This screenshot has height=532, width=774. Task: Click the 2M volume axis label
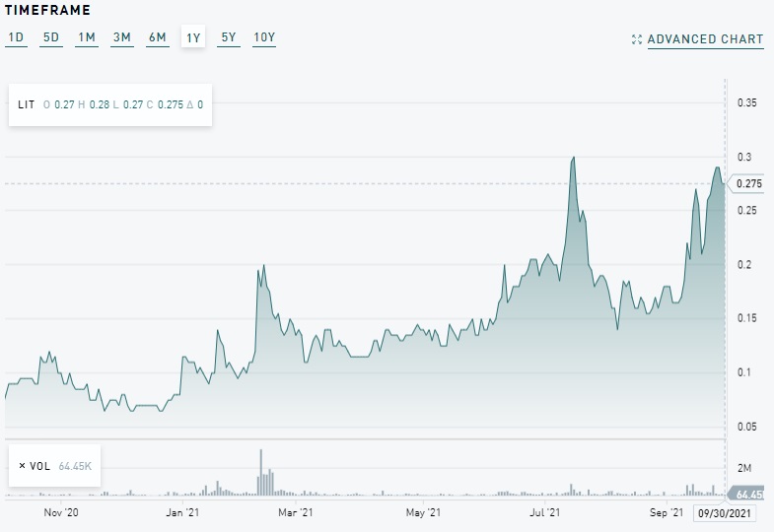[744, 468]
